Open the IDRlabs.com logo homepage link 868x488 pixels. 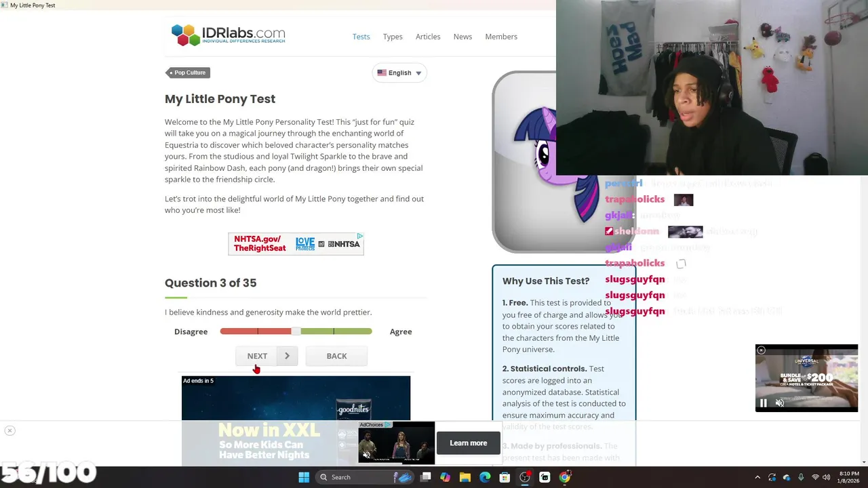tap(228, 35)
